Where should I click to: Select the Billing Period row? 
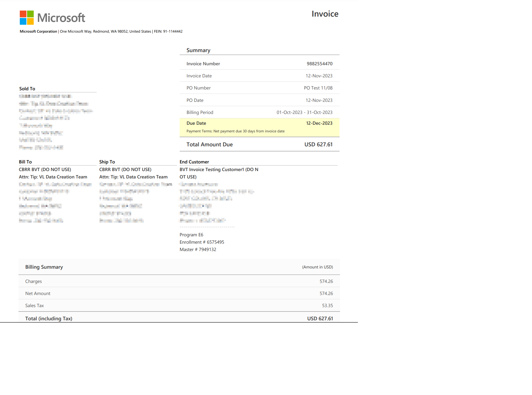pos(259,112)
